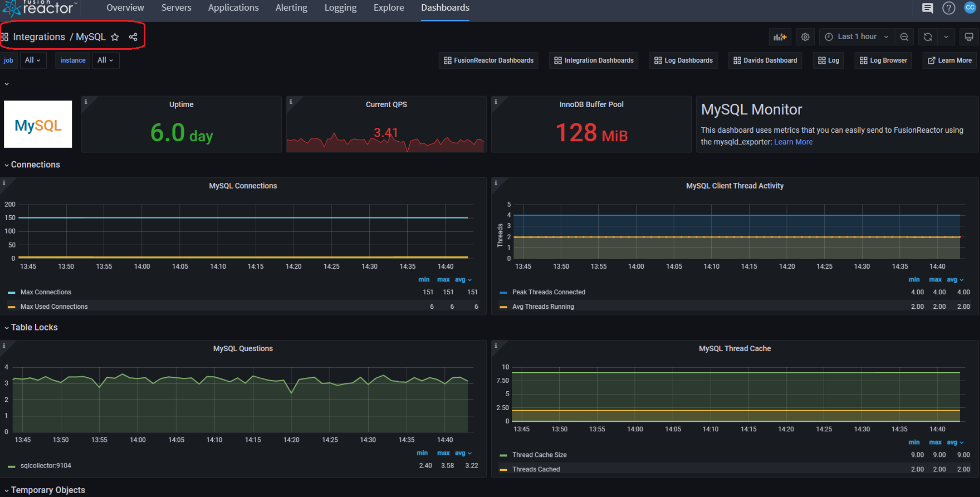Sort MySQL Connections legend by avg
The height and width of the screenshot is (497, 980).
pyautogui.click(x=463, y=279)
